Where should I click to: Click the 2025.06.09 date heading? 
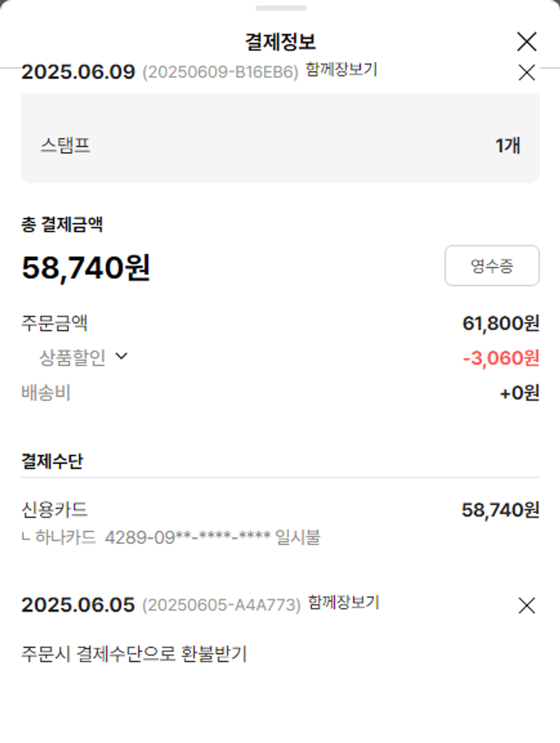[x=78, y=72]
